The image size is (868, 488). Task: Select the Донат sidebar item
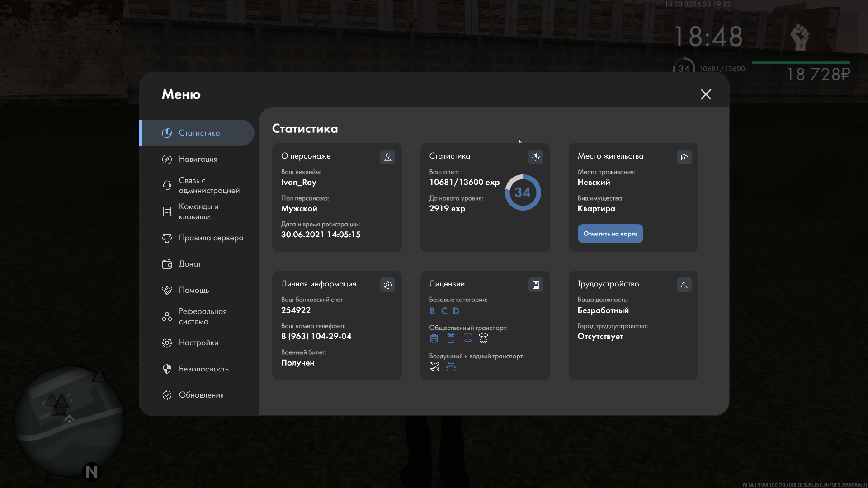click(x=190, y=264)
